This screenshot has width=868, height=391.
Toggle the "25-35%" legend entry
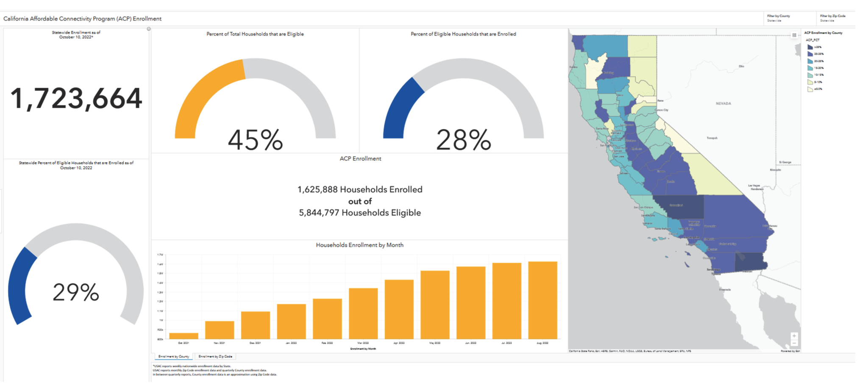[x=810, y=54]
